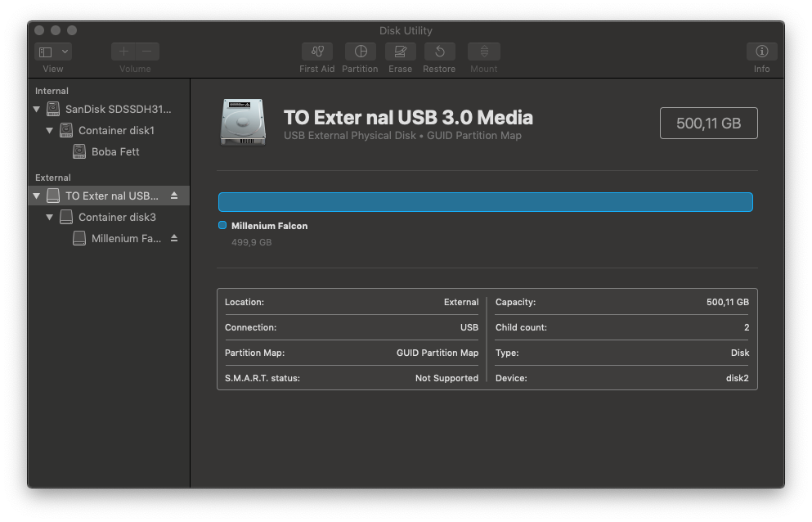Collapse the SanDisk SDSSDH31 disclosure triangle

[x=36, y=110]
